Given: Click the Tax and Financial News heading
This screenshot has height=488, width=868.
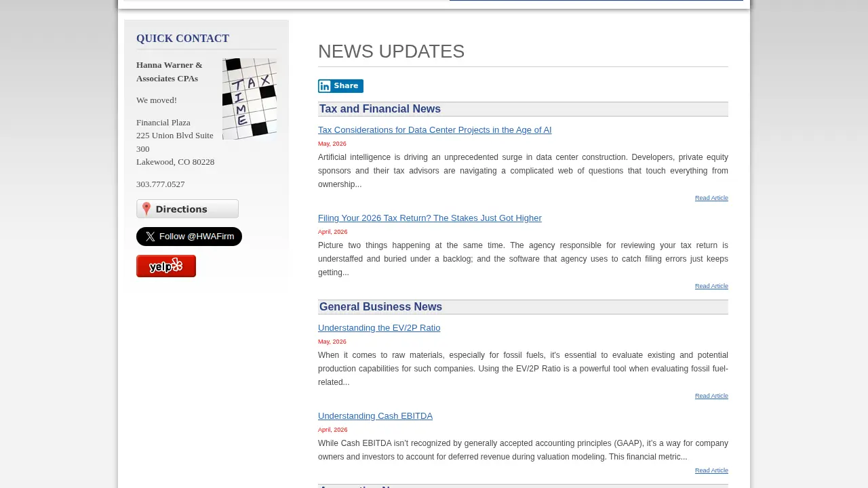Looking at the screenshot, I should coord(380,109).
